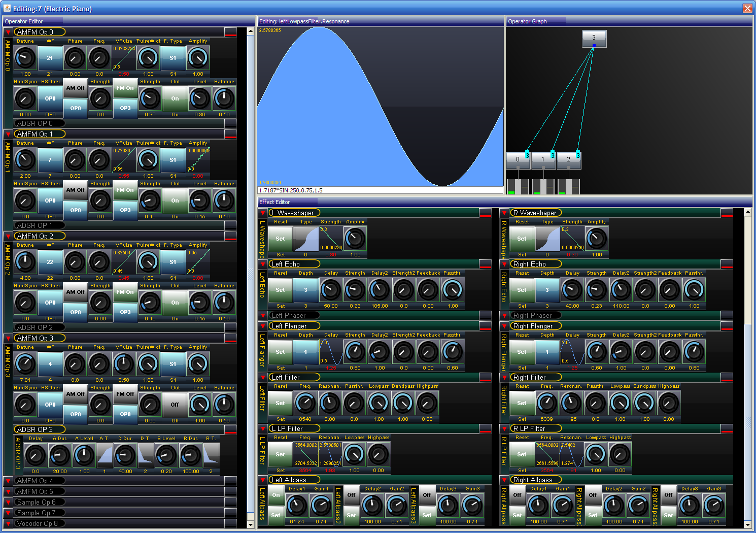The image size is (756, 533).
Task: Click Set button in Right Filter
Action: (x=522, y=403)
